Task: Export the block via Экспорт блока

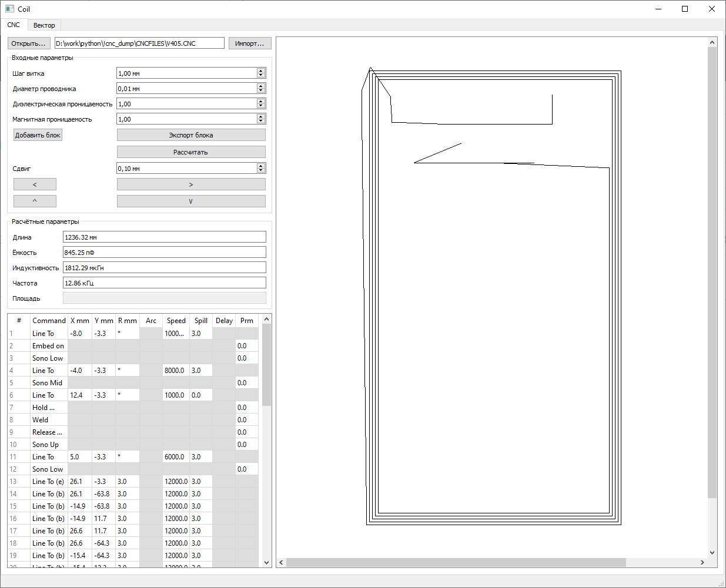Action: pyautogui.click(x=190, y=135)
